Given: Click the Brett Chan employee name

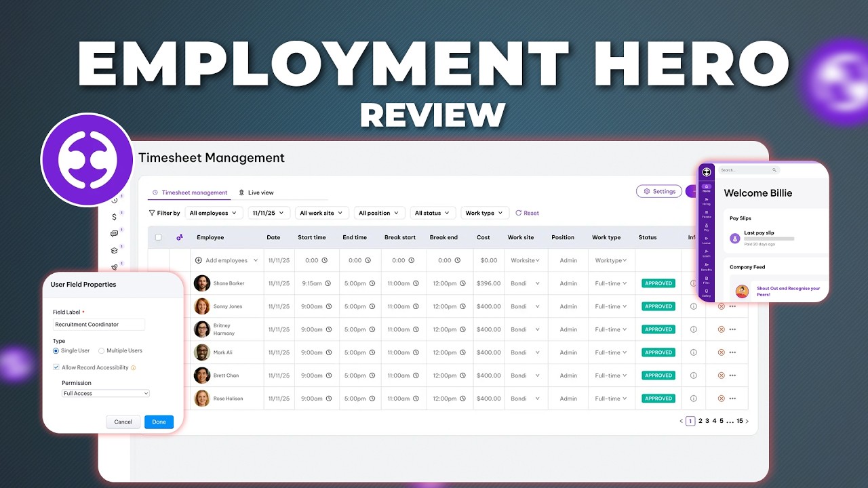Looking at the screenshot, I should [x=226, y=375].
